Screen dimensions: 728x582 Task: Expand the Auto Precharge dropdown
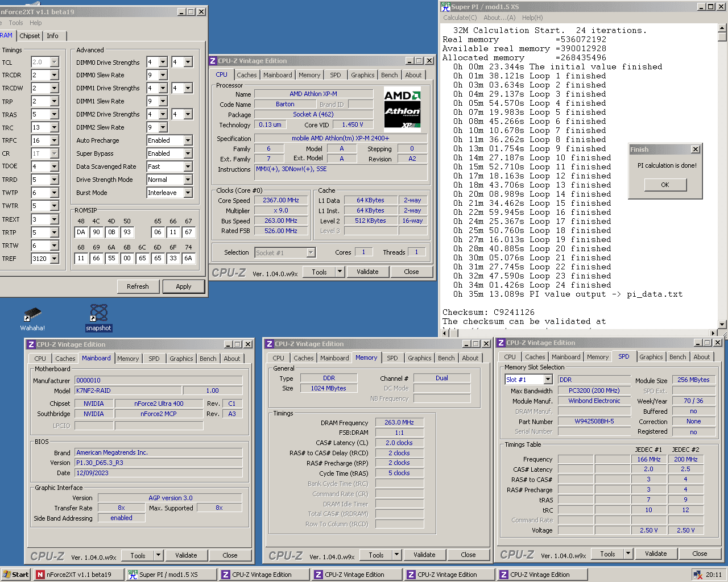pyautogui.click(x=188, y=140)
